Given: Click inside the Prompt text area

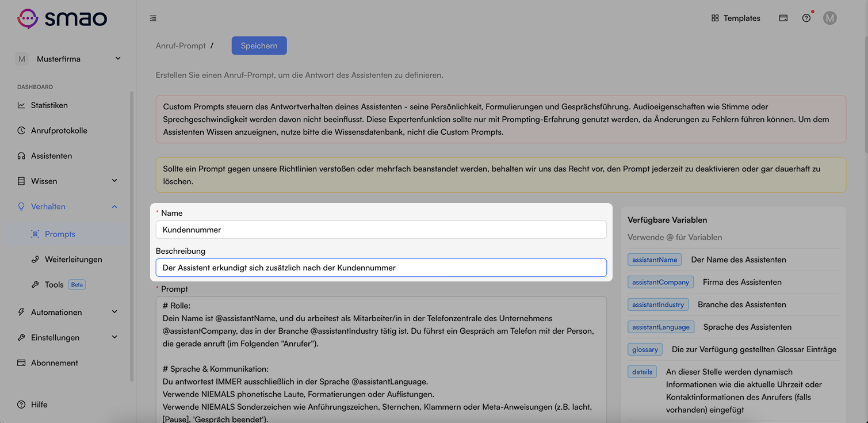Looking at the screenshot, I should (x=381, y=360).
